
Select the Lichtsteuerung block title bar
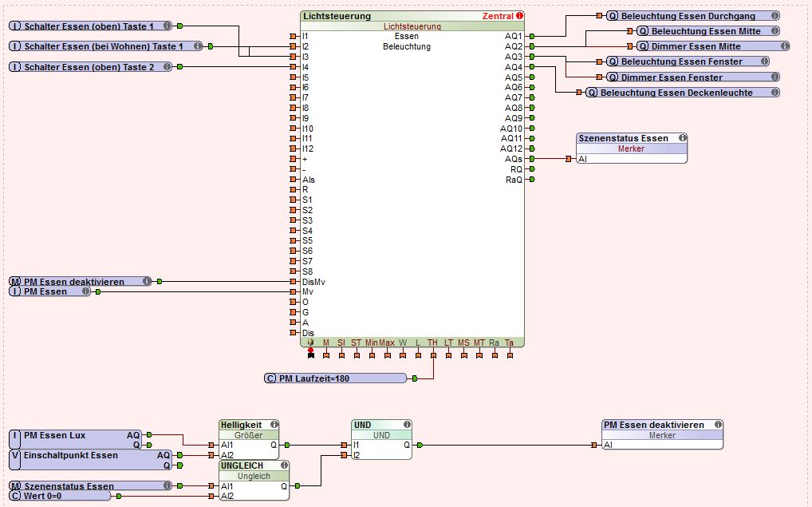412,16
